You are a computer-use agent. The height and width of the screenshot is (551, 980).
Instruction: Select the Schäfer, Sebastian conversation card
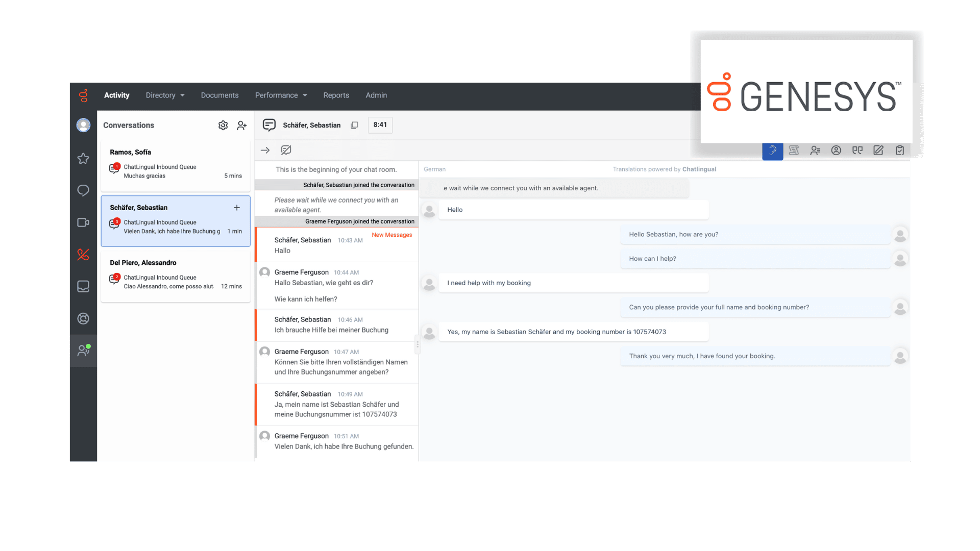tap(176, 221)
